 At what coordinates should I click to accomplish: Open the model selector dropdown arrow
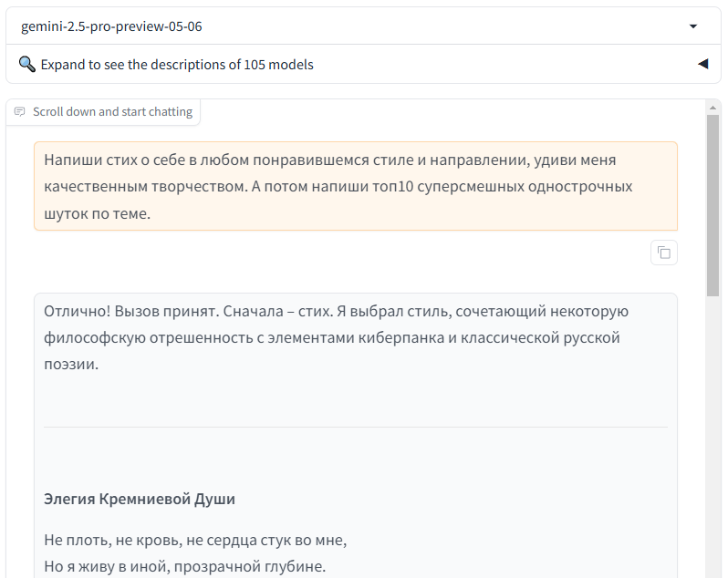(x=693, y=26)
